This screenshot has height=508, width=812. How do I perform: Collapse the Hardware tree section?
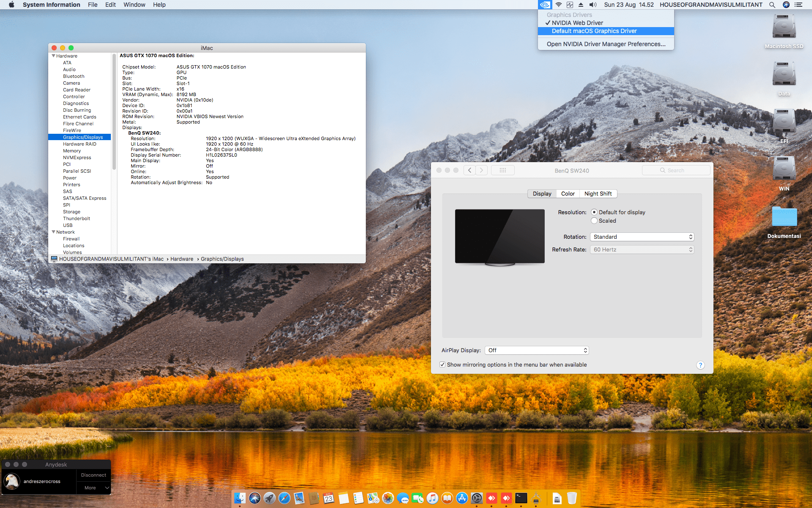(54, 56)
